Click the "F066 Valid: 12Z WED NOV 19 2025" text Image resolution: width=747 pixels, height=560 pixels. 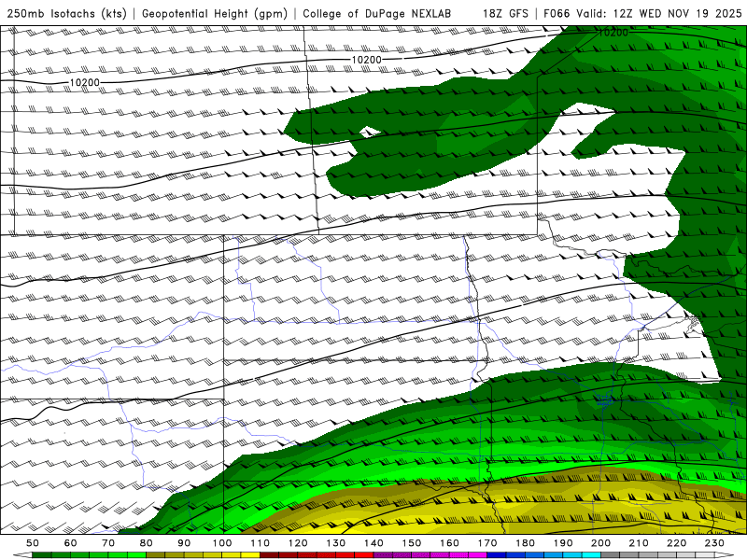tap(642, 14)
